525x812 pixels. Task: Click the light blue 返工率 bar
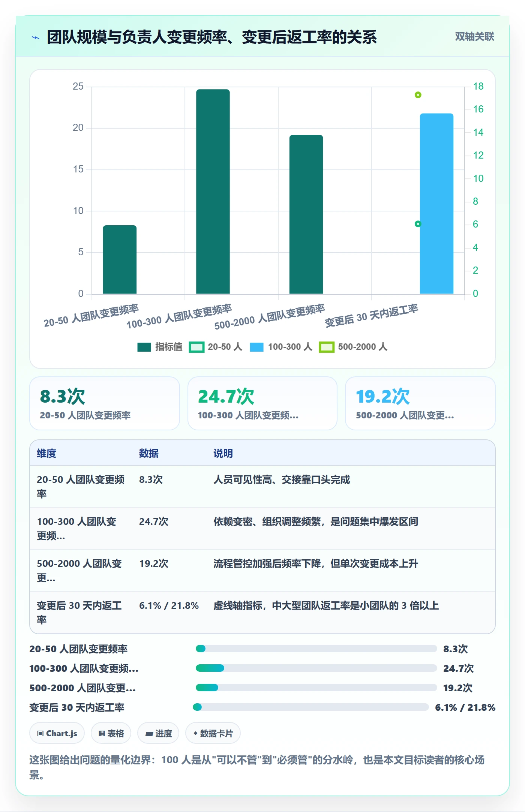[x=436, y=204]
